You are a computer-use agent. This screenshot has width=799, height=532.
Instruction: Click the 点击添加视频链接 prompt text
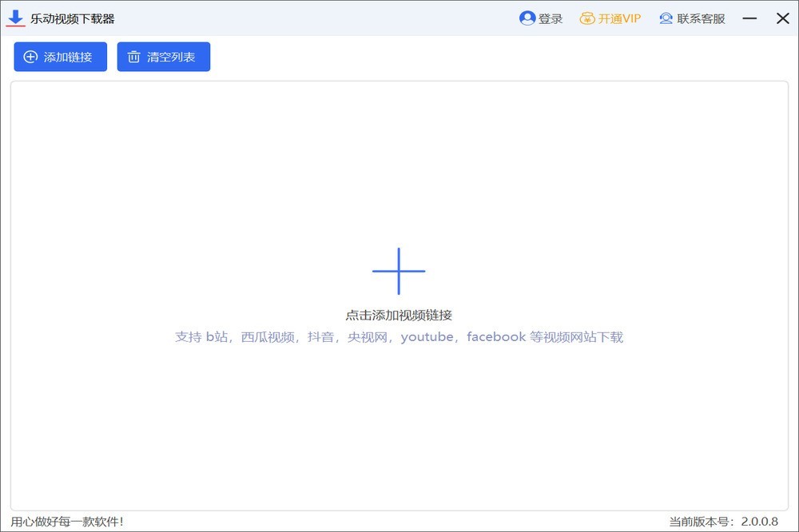click(399, 315)
